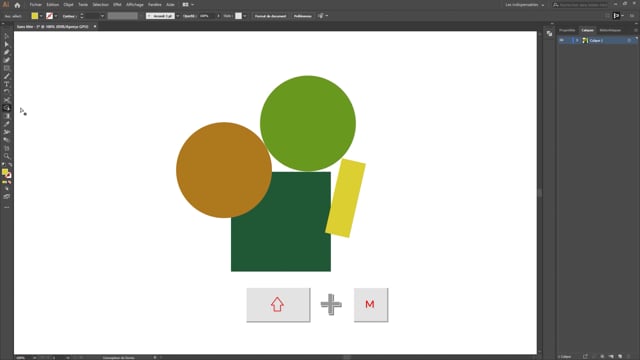
Task: Click the Contour label link
Action: (x=69, y=16)
